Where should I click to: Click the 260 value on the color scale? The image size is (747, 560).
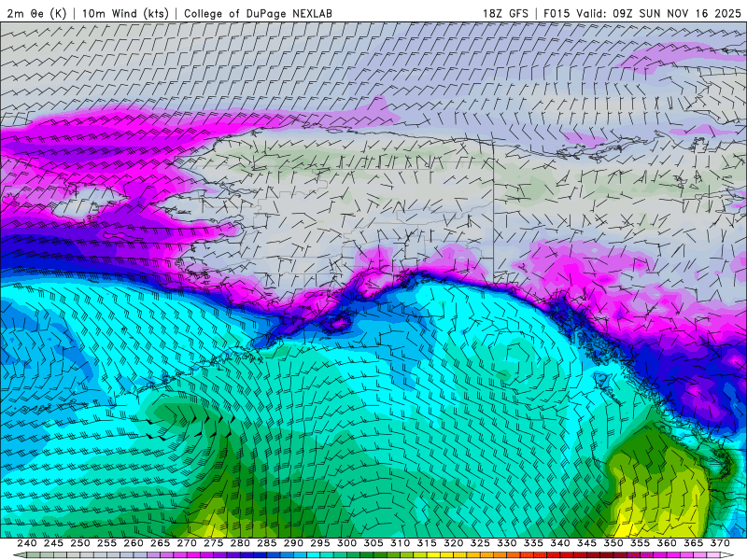pyautogui.click(x=134, y=543)
